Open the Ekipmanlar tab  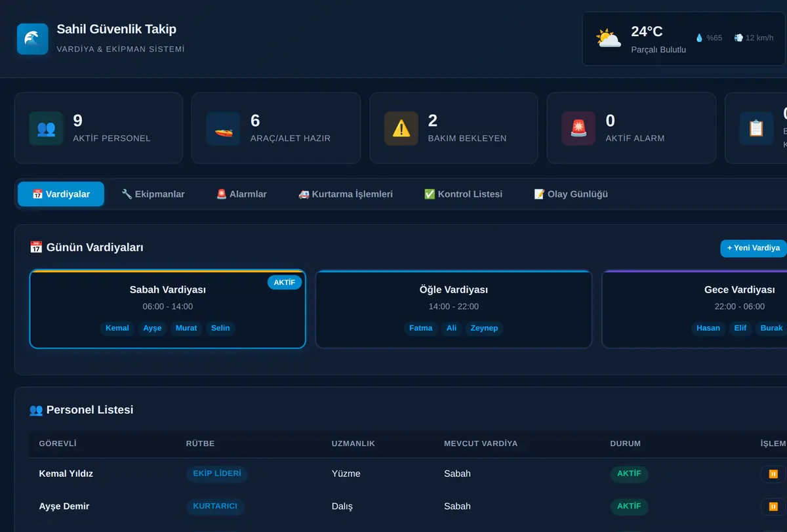tap(153, 194)
